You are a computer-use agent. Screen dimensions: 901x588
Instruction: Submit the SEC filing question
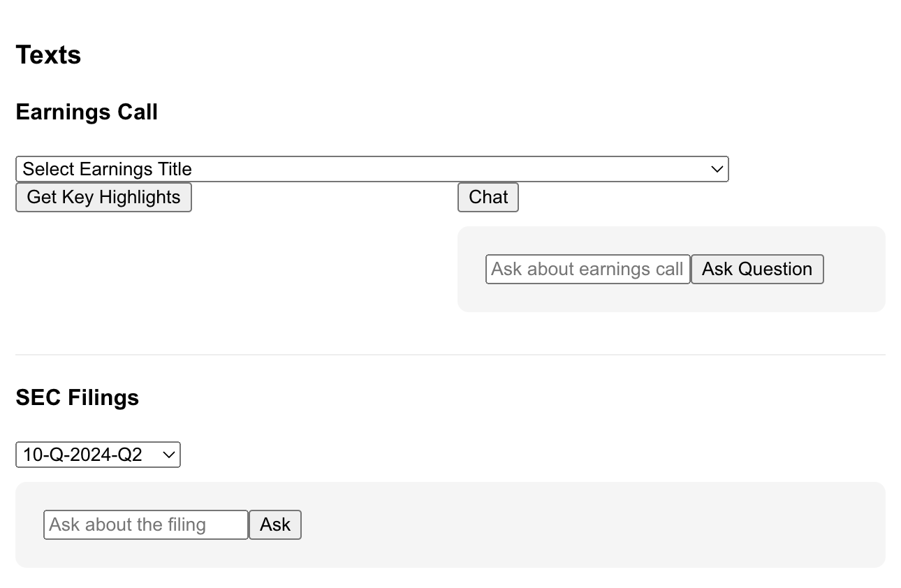pos(274,524)
